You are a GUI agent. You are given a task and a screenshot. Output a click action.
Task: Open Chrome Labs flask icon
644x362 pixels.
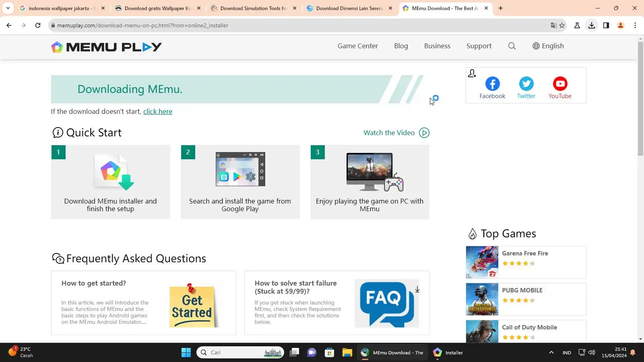577,25
